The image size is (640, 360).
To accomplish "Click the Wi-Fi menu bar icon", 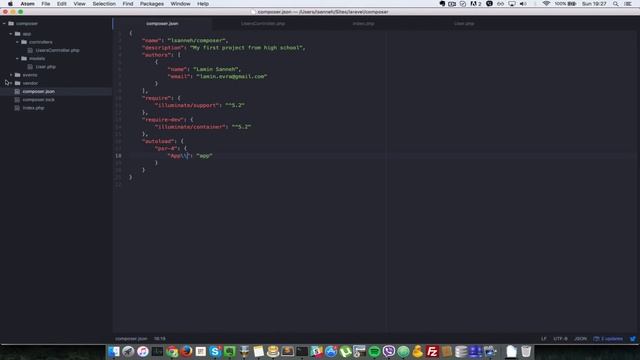I will click(x=546, y=4).
